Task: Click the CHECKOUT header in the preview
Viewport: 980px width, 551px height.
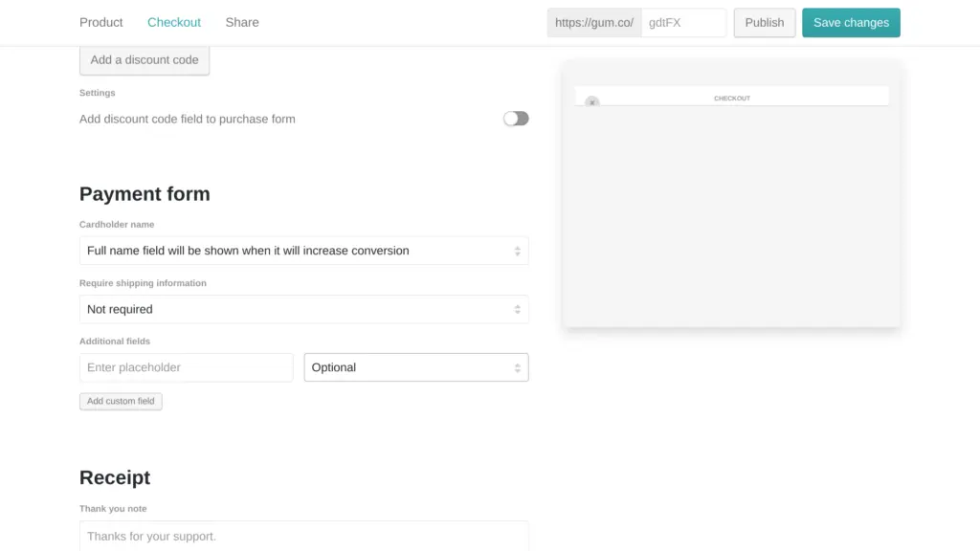Action: pos(732,98)
